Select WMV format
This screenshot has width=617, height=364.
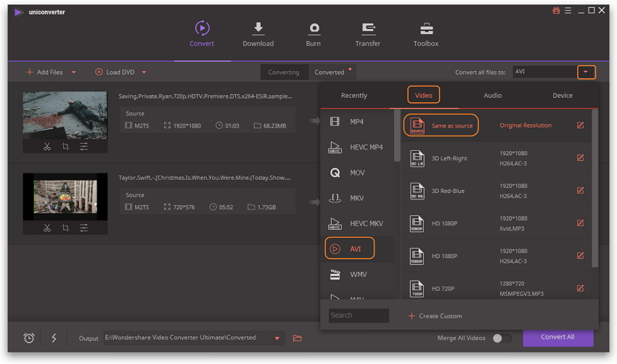357,274
